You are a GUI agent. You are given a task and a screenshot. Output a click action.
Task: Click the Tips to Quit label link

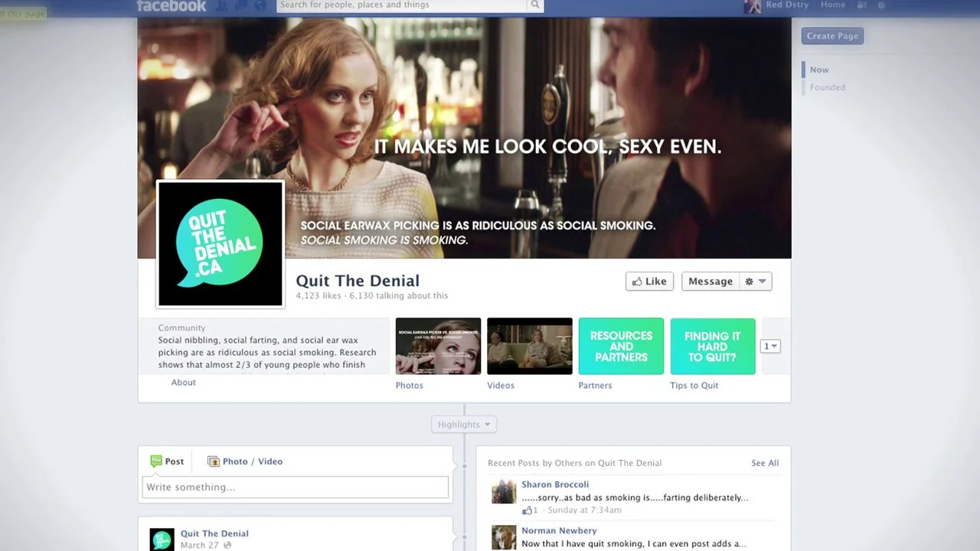point(694,386)
